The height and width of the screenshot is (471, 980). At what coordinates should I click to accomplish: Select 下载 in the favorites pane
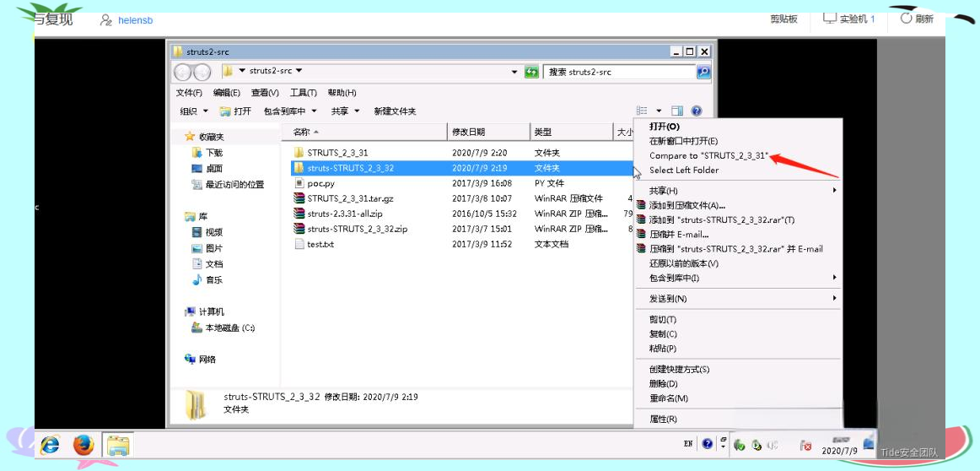click(213, 153)
